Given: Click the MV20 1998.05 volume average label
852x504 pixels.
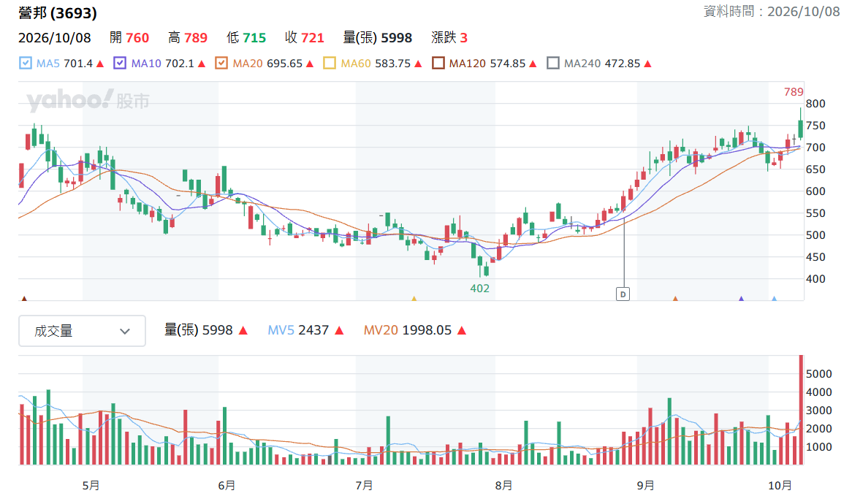Looking at the screenshot, I should 408,330.
